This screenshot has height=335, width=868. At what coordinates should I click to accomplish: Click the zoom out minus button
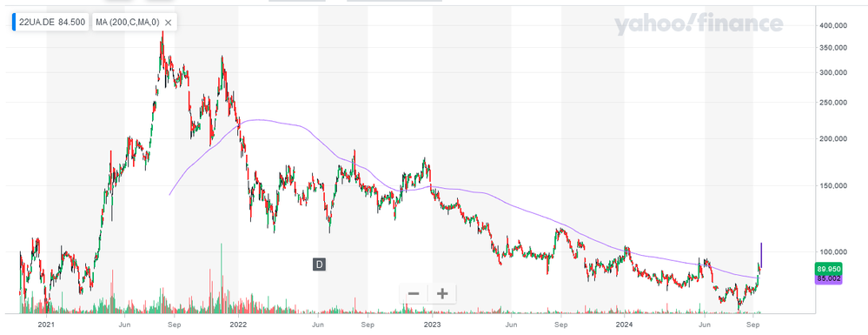pyautogui.click(x=414, y=294)
